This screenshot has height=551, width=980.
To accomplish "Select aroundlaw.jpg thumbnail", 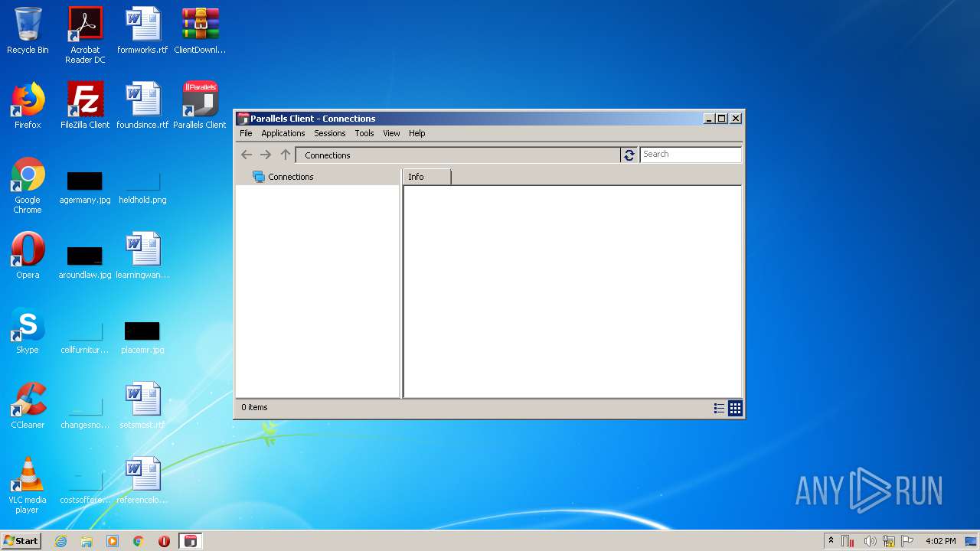I will click(x=85, y=262).
